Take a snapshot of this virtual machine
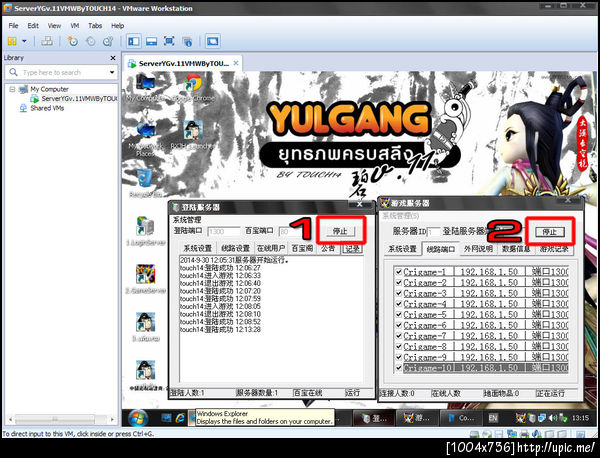 (72, 41)
